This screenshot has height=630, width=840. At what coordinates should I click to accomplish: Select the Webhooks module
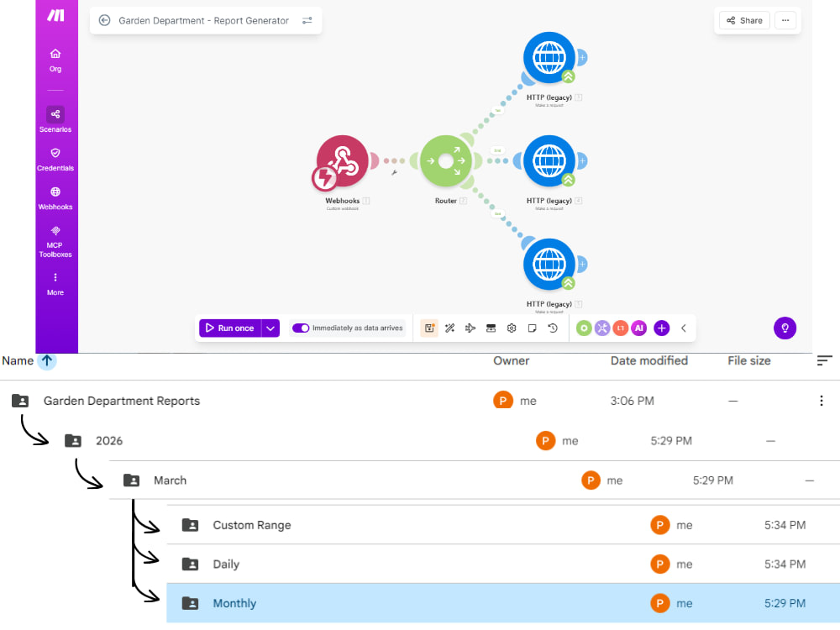[342, 161]
